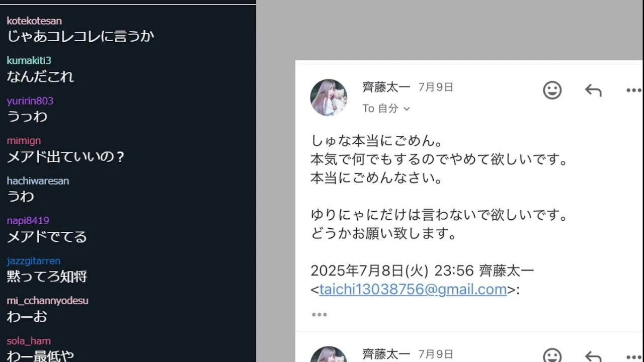Open the more options dots on first email
644x362 pixels.
633,90
